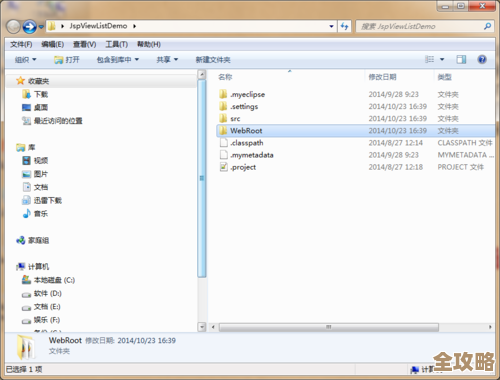Open the 组织 dropdown in the toolbar
500x380 pixels.
pos(25,60)
